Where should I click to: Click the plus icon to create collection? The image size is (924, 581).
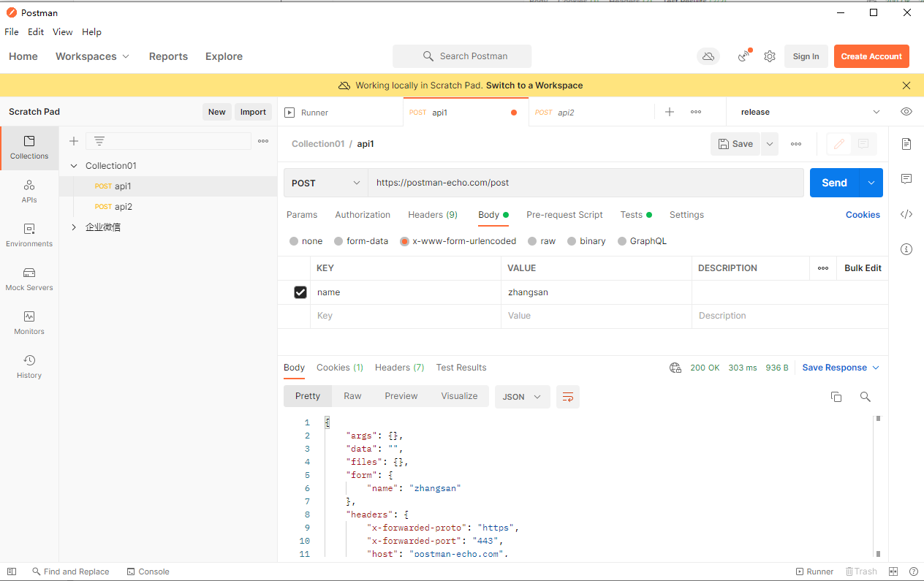pyautogui.click(x=74, y=141)
